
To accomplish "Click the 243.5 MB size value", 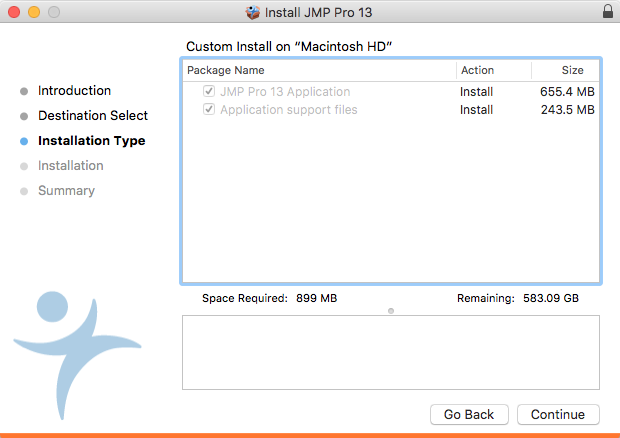I will click(x=568, y=110).
